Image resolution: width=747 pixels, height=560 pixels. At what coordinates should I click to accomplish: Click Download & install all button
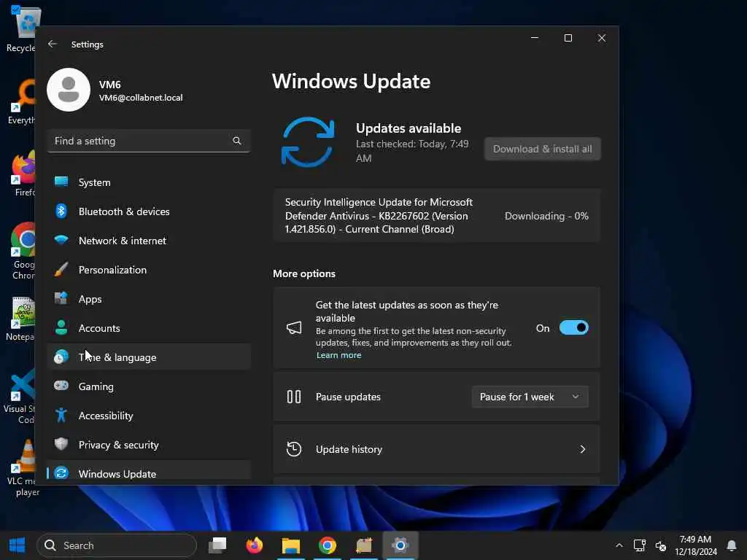(542, 149)
